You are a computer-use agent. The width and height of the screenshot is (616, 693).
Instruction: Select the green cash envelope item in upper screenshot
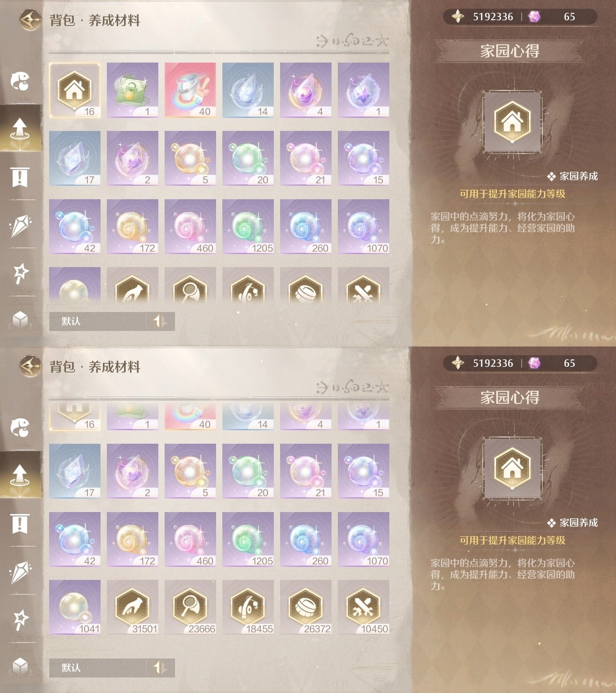132,90
